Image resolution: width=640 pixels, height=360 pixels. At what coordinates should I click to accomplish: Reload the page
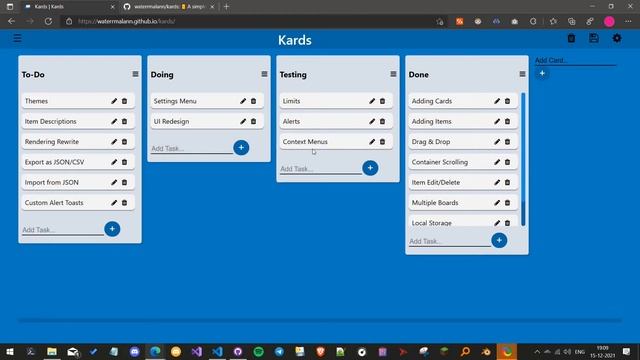pyautogui.click(x=48, y=21)
